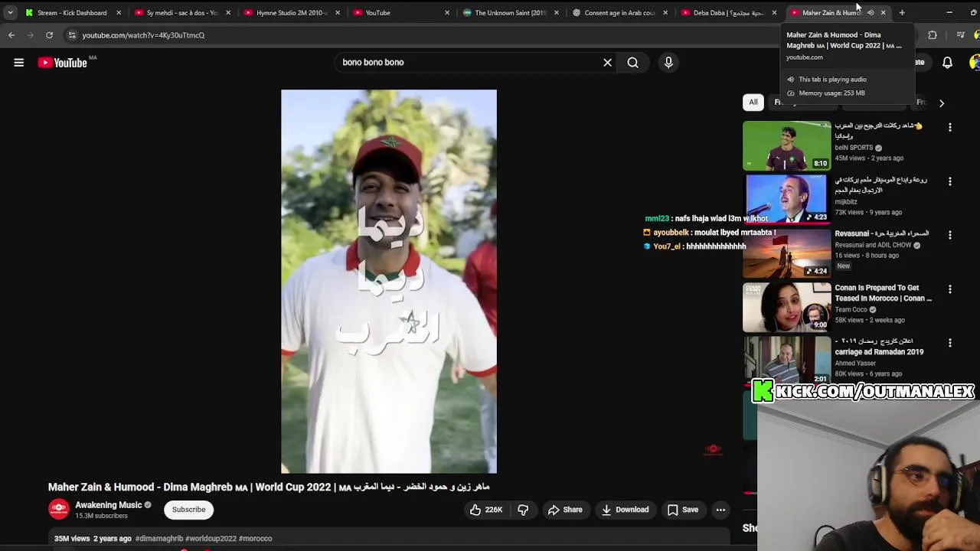Select the All filter chip
Screen dimensions: 980x551
pos(753,103)
